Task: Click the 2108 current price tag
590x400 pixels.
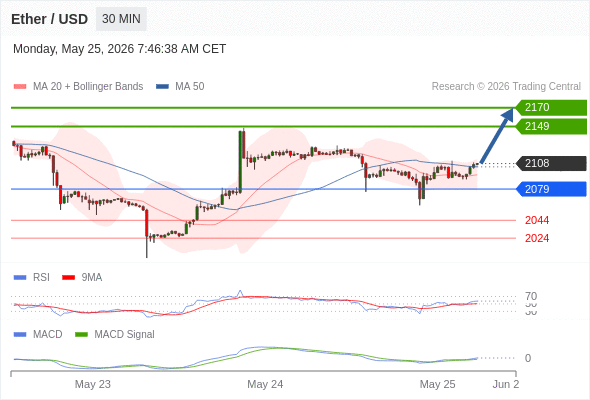Action: coord(551,163)
